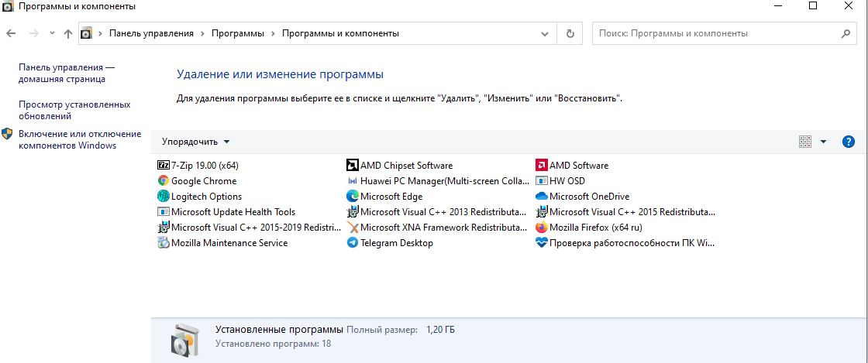Select the HW OSD label
Screen dimensions: 868x363
pyautogui.click(x=567, y=180)
